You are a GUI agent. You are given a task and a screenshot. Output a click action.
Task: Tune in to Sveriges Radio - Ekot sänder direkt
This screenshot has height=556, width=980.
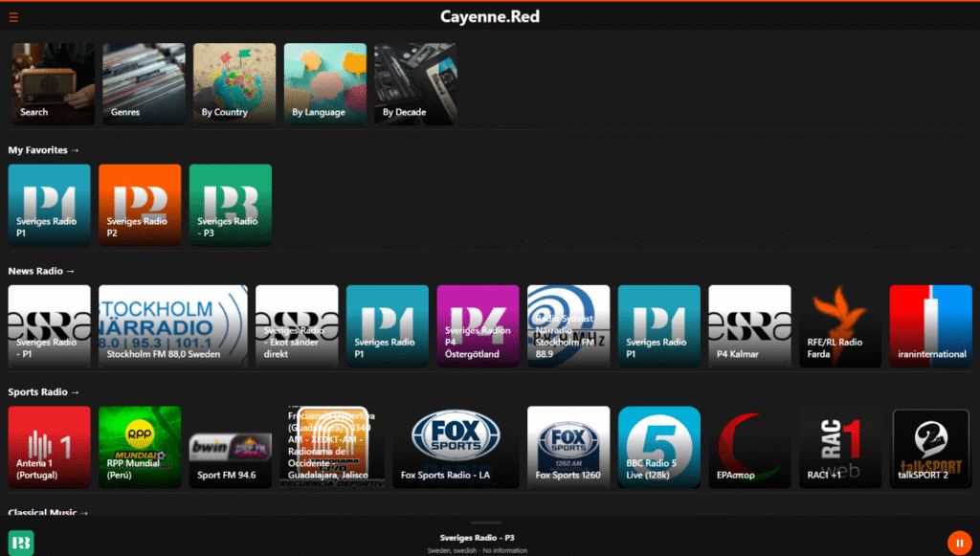(297, 326)
